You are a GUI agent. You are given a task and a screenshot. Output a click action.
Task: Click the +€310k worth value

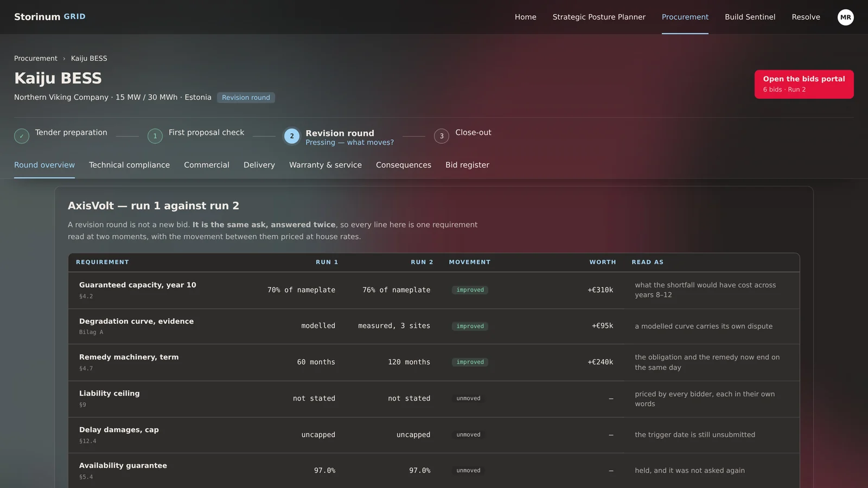point(600,290)
